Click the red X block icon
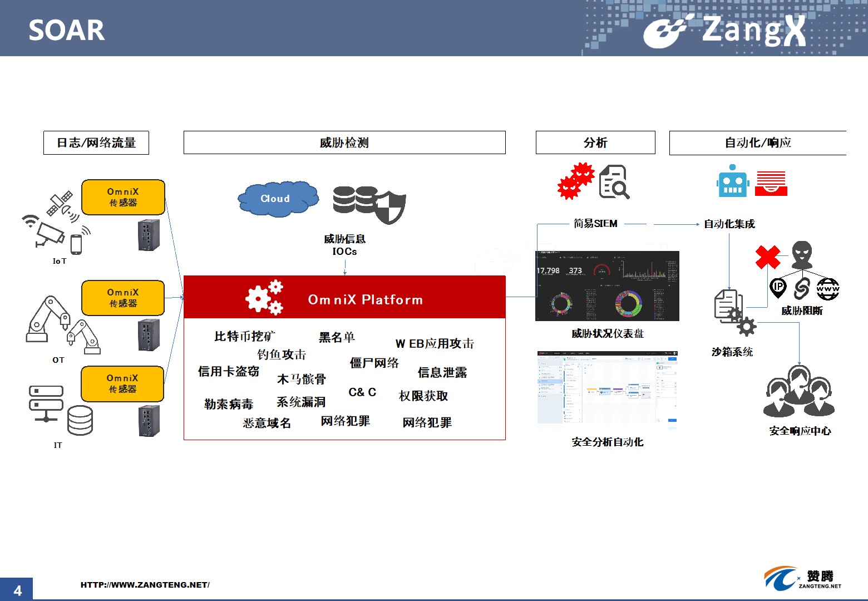868x601 pixels. pyautogui.click(x=768, y=257)
